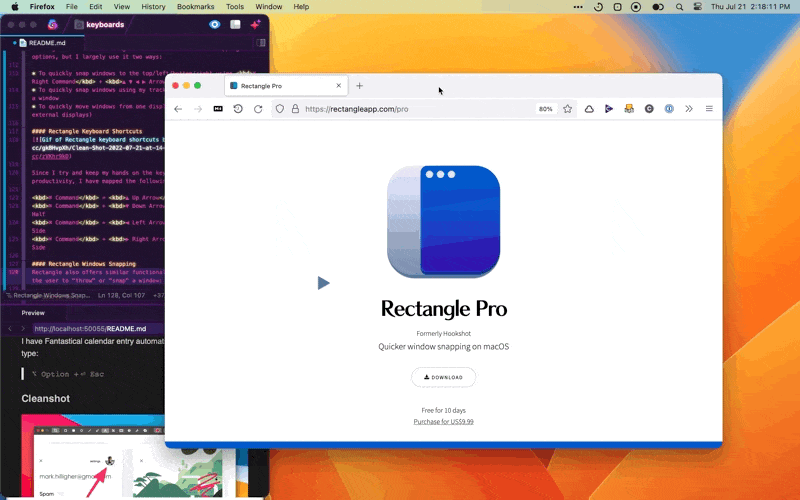Open Control Center in menu bar

[x=698, y=7]
